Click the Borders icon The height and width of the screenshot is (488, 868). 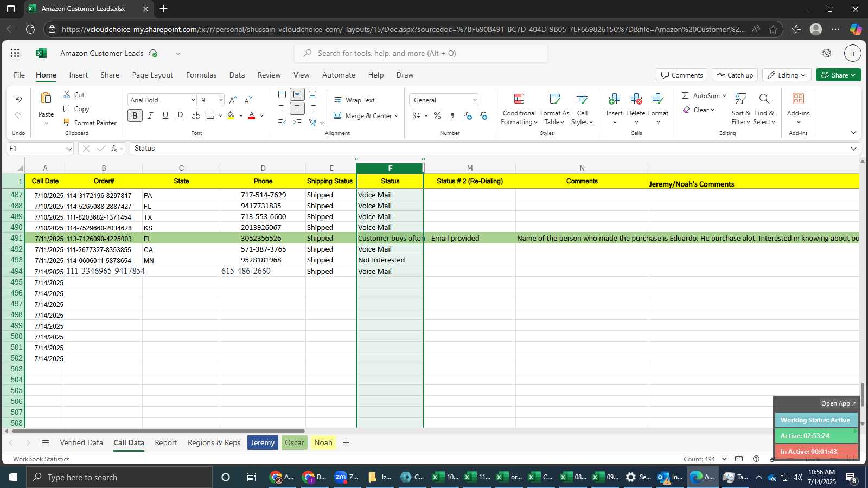pyautogui.click(x=210, y=115)
